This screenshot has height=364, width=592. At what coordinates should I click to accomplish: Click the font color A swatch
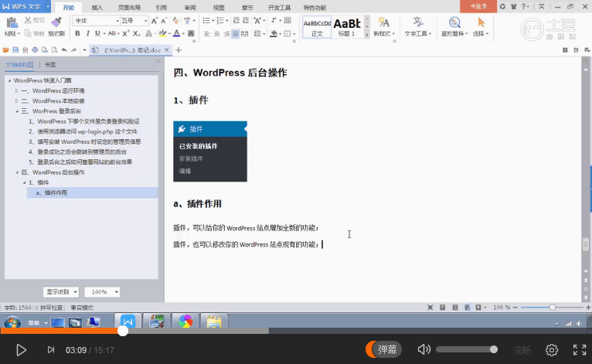(x=176, y=33)
